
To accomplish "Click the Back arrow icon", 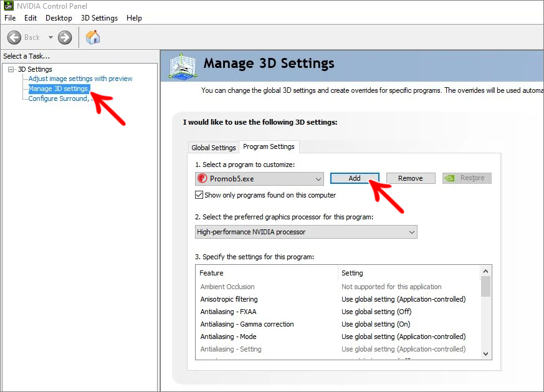I will tap(14, 37).
